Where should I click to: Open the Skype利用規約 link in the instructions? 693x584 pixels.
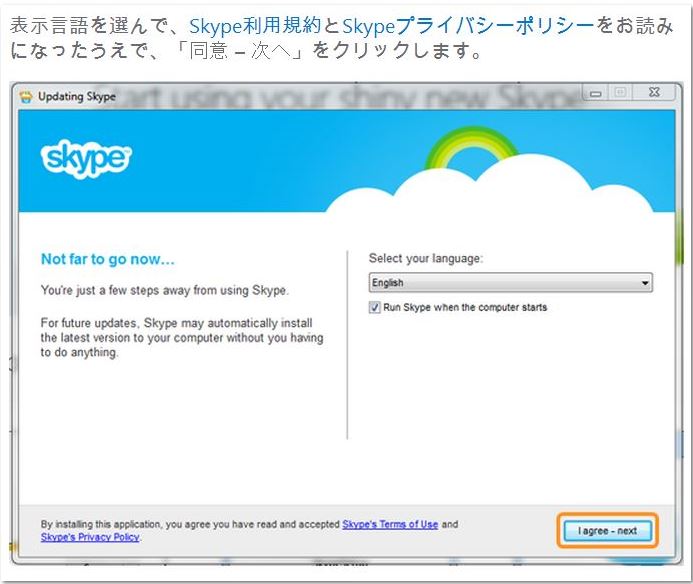click(255, 26)
